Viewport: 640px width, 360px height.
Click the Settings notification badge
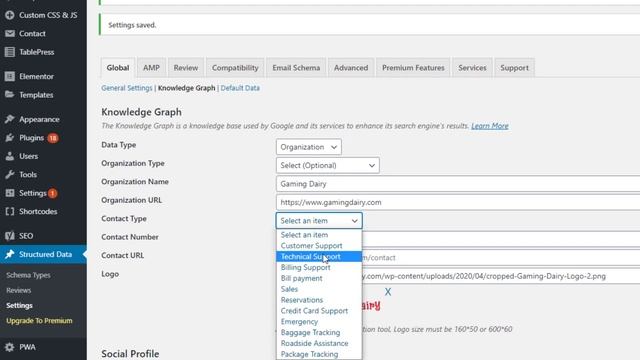pos(52,193)
